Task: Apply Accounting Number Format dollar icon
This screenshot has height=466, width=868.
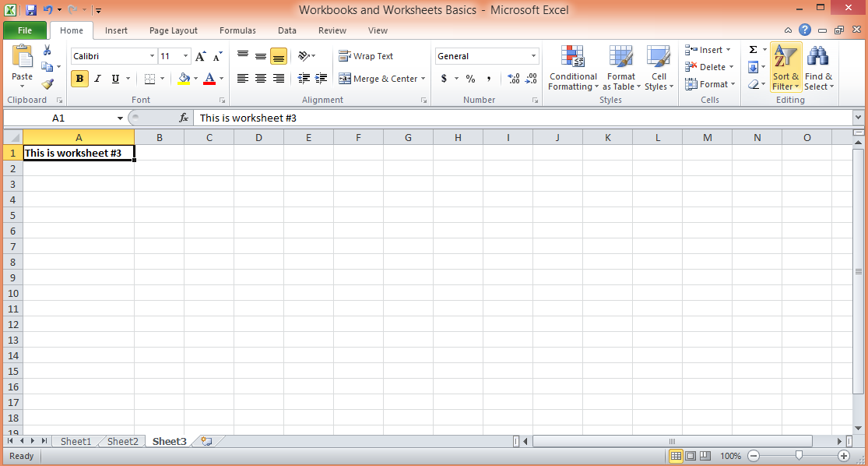Action: [444, 79]
